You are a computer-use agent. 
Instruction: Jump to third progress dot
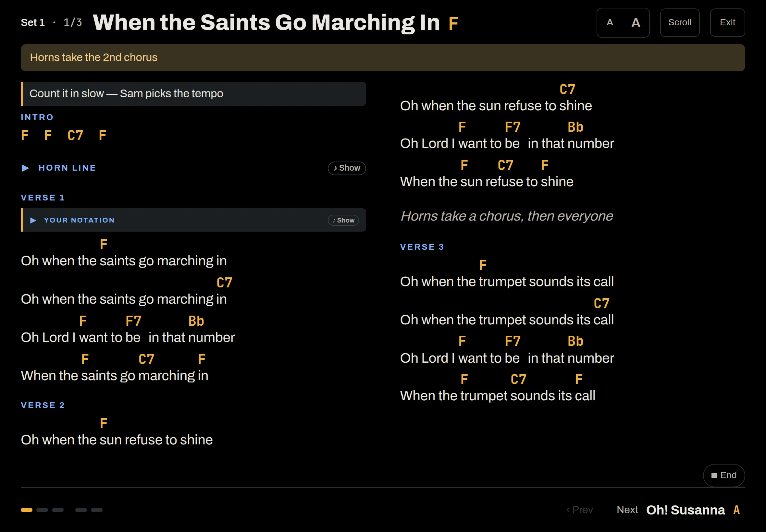(58, 510)
